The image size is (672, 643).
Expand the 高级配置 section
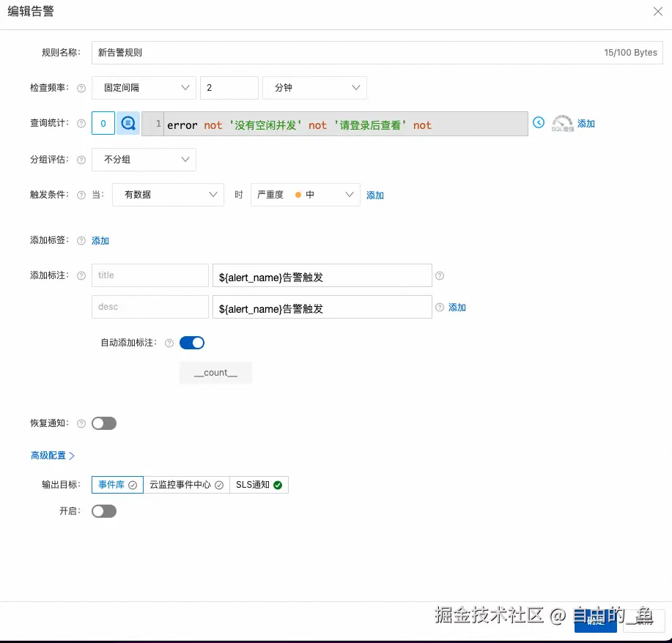pos(53,456)
